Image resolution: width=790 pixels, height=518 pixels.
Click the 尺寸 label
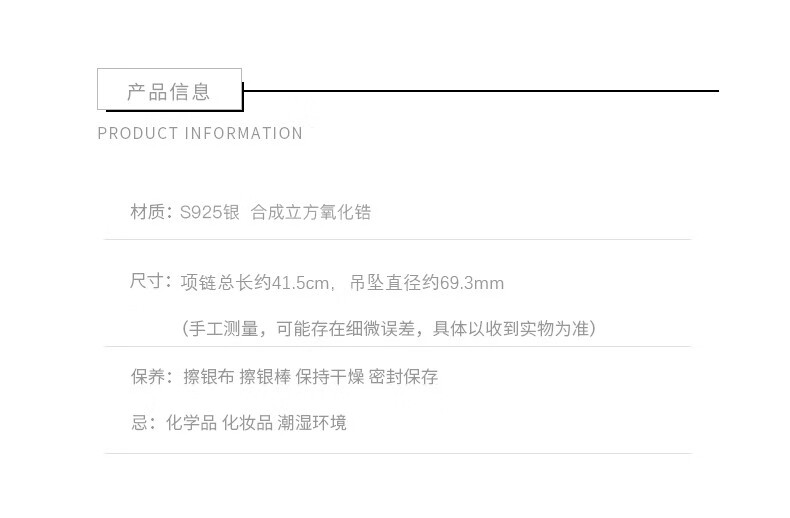146,281
